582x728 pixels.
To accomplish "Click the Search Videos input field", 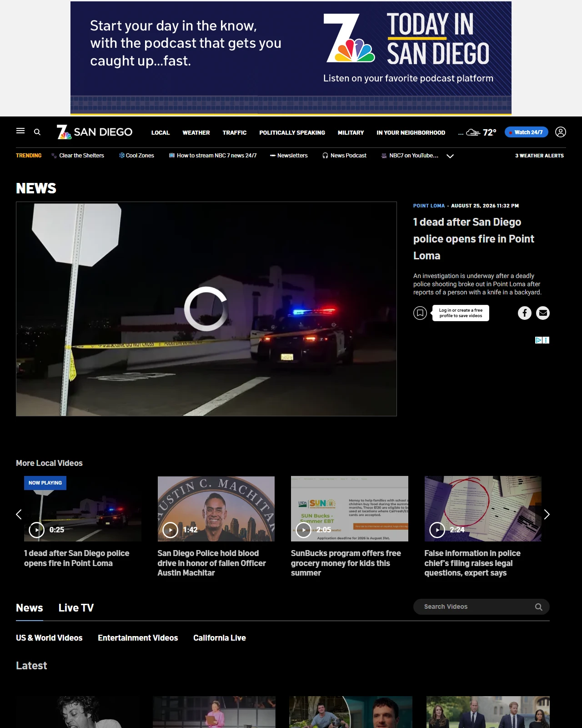I will 482,607.
